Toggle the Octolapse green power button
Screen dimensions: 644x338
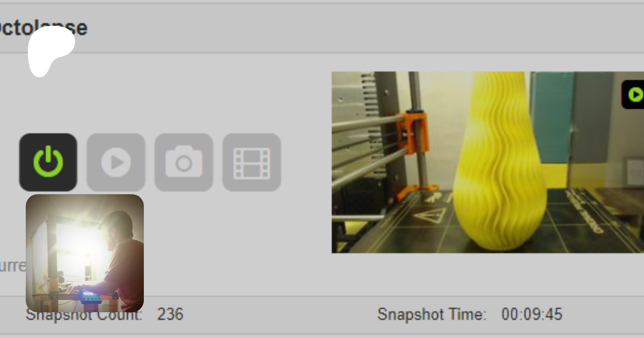48,162
